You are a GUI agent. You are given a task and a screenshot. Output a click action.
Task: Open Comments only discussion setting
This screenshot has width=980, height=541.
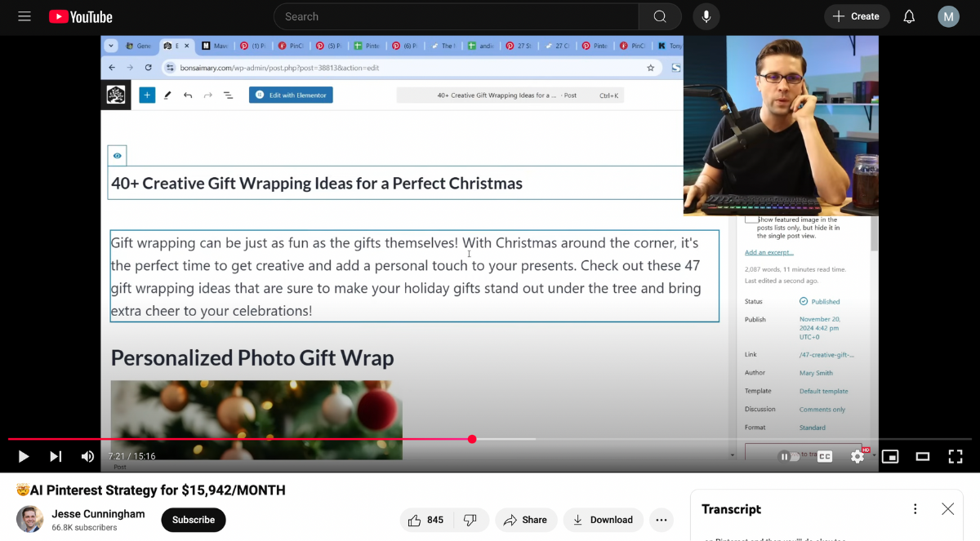point(822,410)
